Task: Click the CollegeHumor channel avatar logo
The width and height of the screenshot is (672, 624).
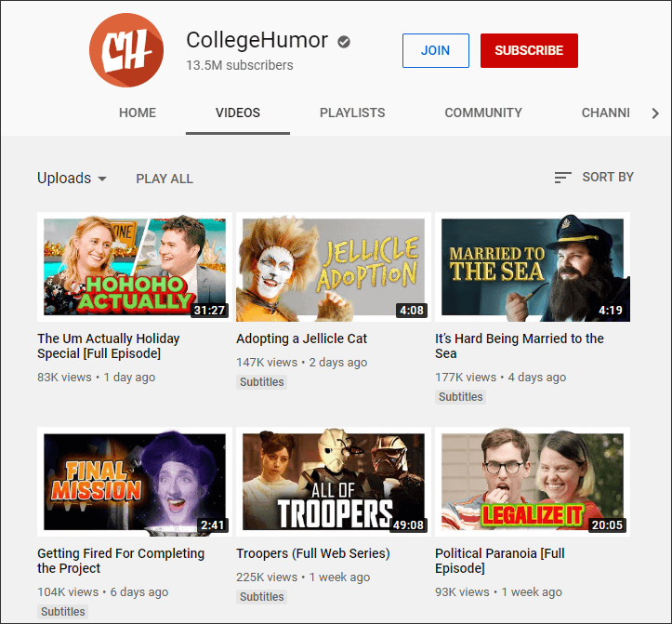Action: [126, 50]
